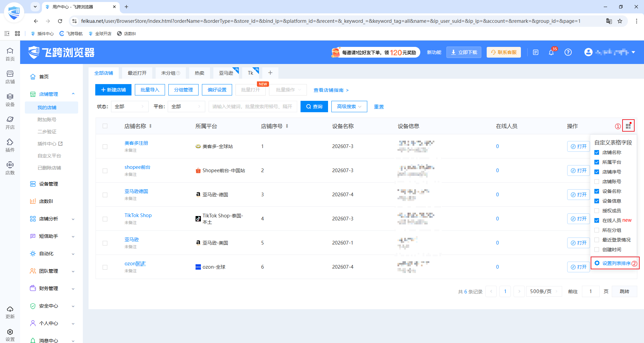This screenshot has width=644, height=343.
Task: Open the user avatar icon
Action: [588, 52]
